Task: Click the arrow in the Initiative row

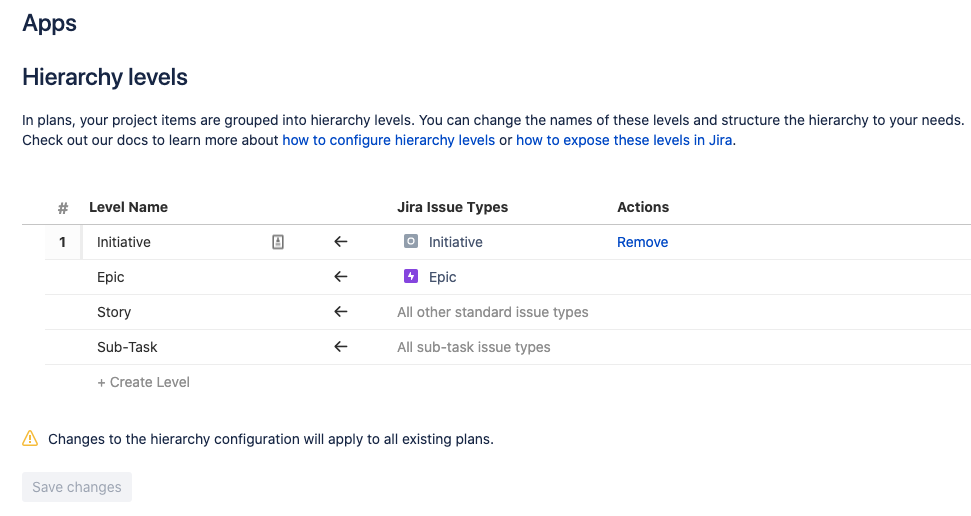Action: 341,242
